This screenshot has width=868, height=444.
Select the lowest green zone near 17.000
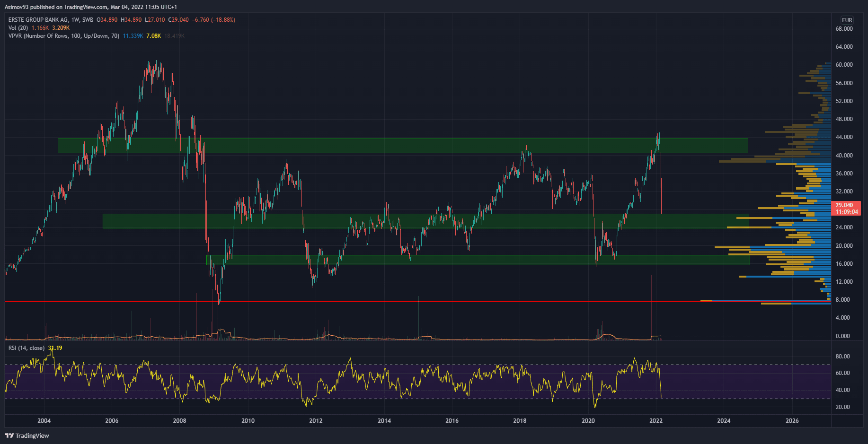[473, 260]
